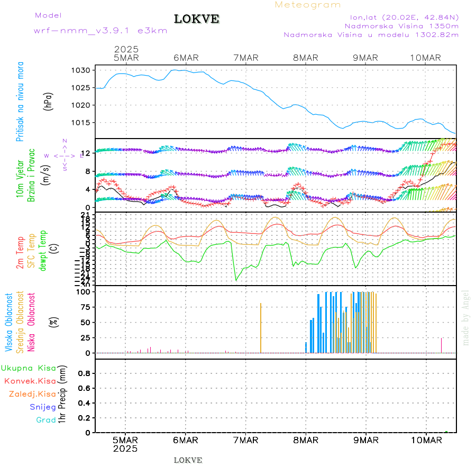Image resolution: width=476 pixels, height=476 pixels.
Task: Click the wind direction compass rose
Action: point(65,155)
